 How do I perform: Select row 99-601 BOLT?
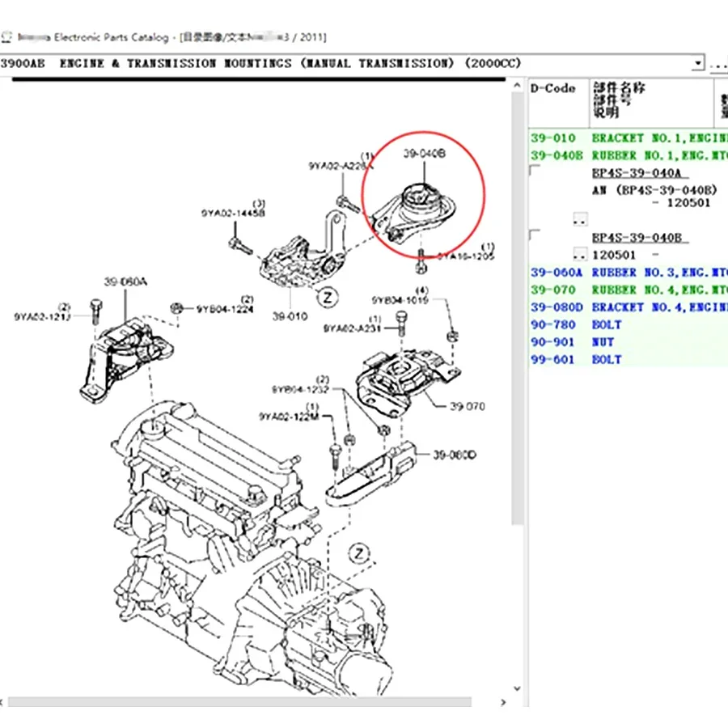click(x=629, y=359)
